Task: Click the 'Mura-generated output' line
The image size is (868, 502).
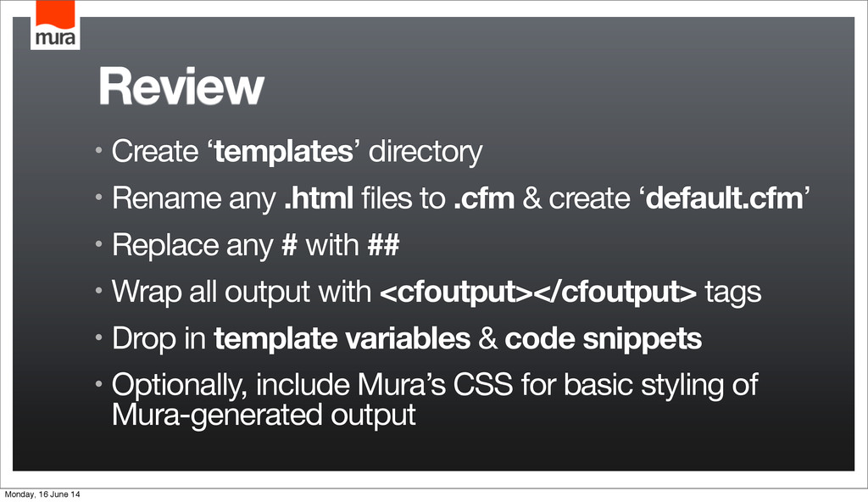Action: tap(264, 415)
